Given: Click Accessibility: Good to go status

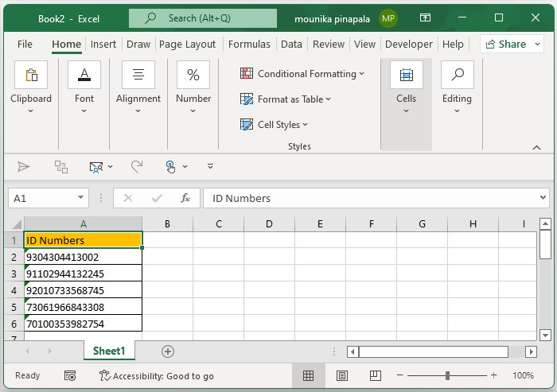Looking at the screenshot, I should (157, 375).
